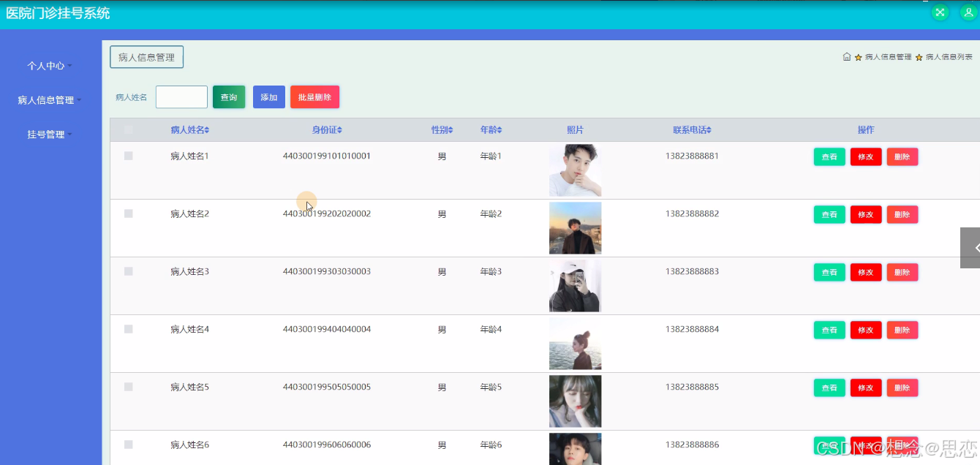Open photo thumbnail of 病人姓名5
This screenshot has width=980, height=465.
click(576, 401)
